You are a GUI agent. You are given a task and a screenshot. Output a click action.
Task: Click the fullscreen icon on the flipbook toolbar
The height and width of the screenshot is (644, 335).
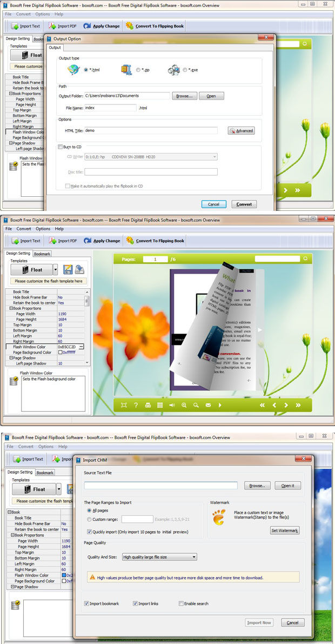[124, 405]
